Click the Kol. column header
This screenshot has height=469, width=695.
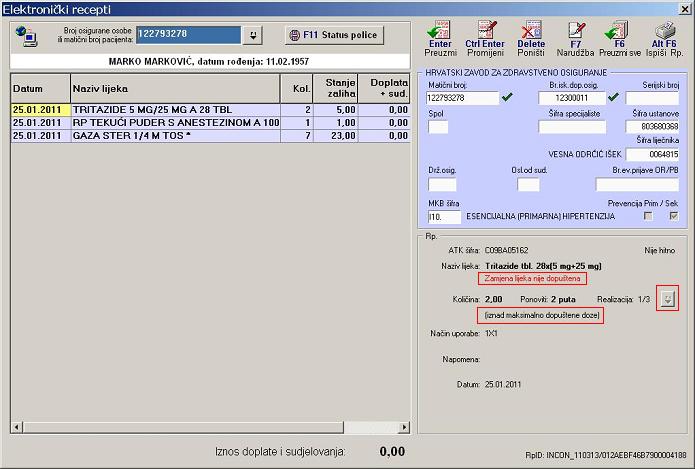coord(297,89)
